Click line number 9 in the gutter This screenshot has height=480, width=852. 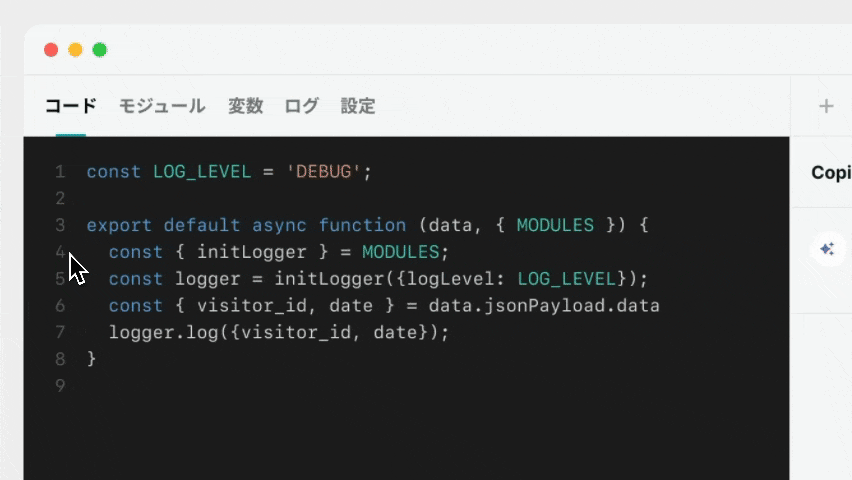pos(60,385)
